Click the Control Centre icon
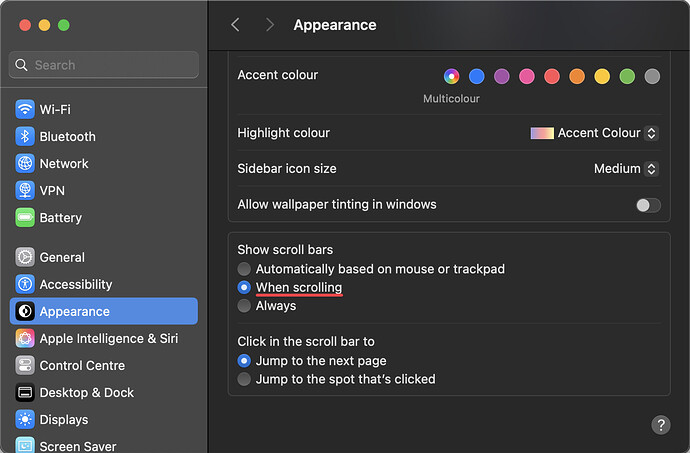 25,365
